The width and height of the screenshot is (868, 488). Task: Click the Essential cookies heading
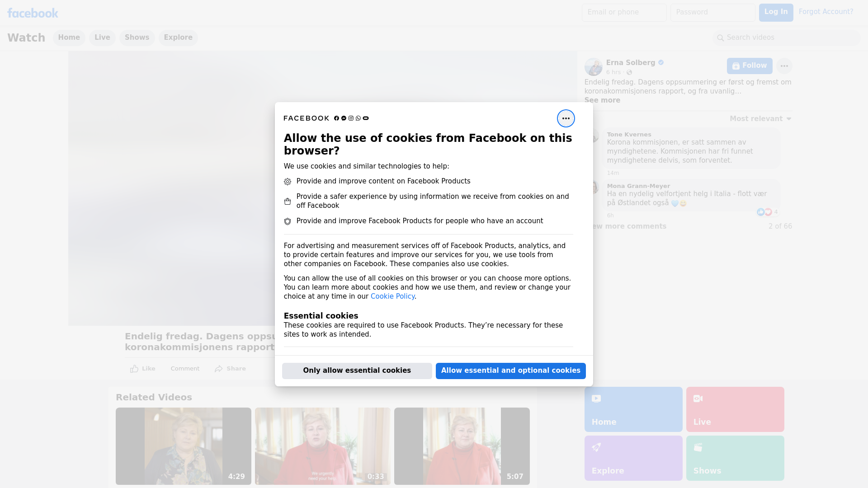pyautogui.click(x=321, y=316)
